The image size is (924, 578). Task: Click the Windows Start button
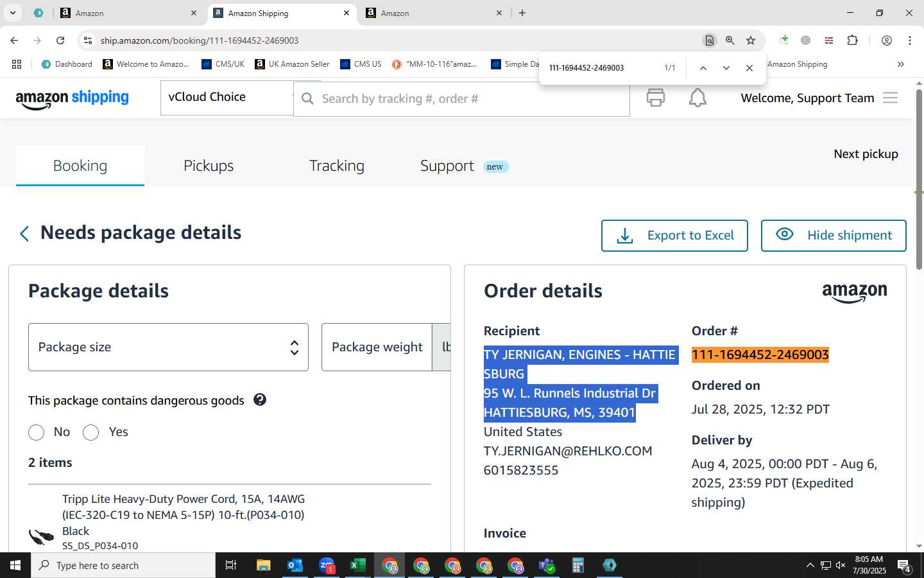[x=15, y=565]
